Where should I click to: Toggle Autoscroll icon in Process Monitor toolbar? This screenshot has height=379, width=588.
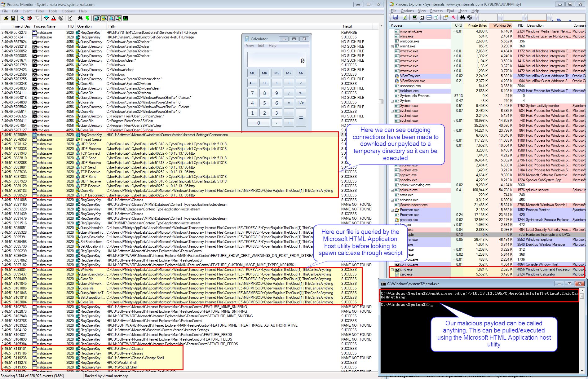pos(30,19)
